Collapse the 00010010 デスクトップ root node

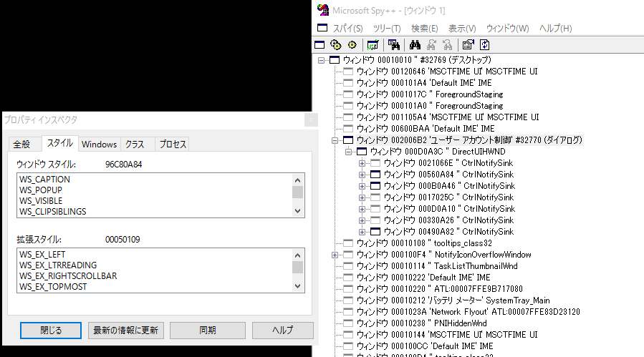(x=321, y=60)
